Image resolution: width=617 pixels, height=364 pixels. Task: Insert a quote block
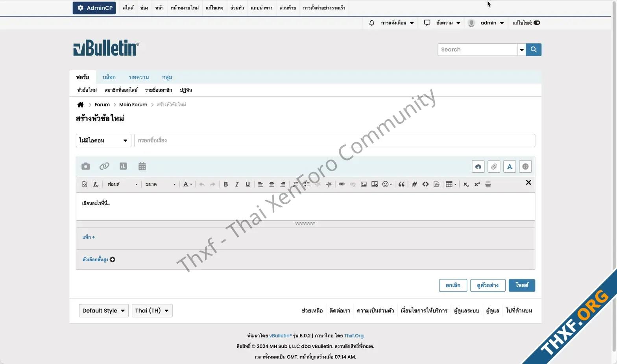coord(401,184)
